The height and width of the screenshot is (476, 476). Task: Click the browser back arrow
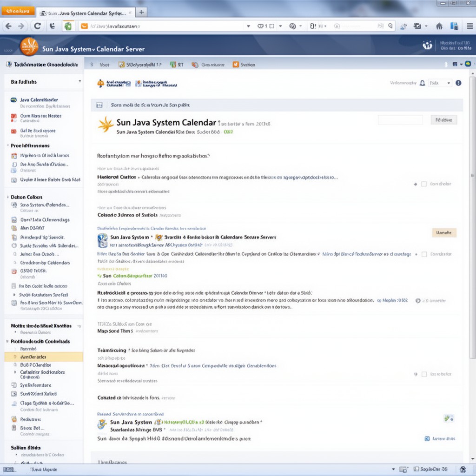pyautogui.click(x=8, y=26)
